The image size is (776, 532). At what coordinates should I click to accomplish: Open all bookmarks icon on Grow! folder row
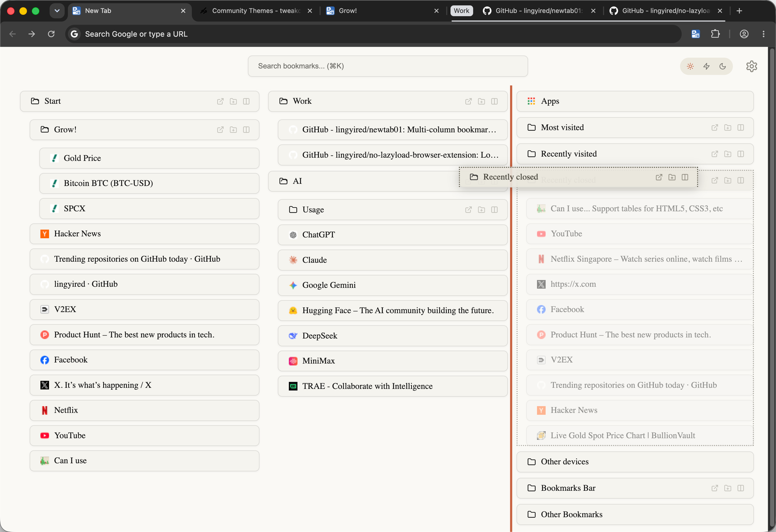point(220,130)
